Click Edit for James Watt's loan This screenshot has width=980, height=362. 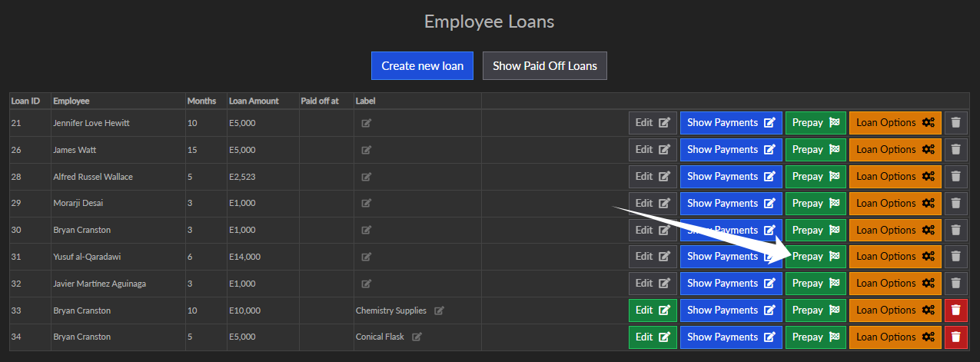pyautogui.click(x=653, y=150)
